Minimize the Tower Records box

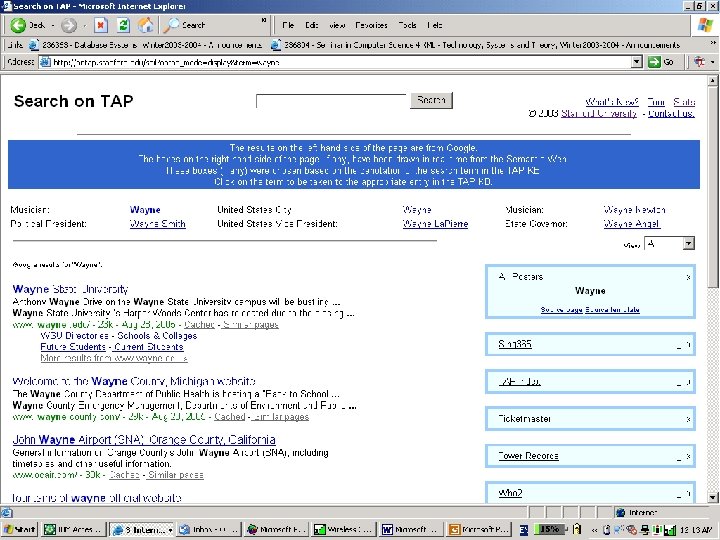(x=679, y=457)
